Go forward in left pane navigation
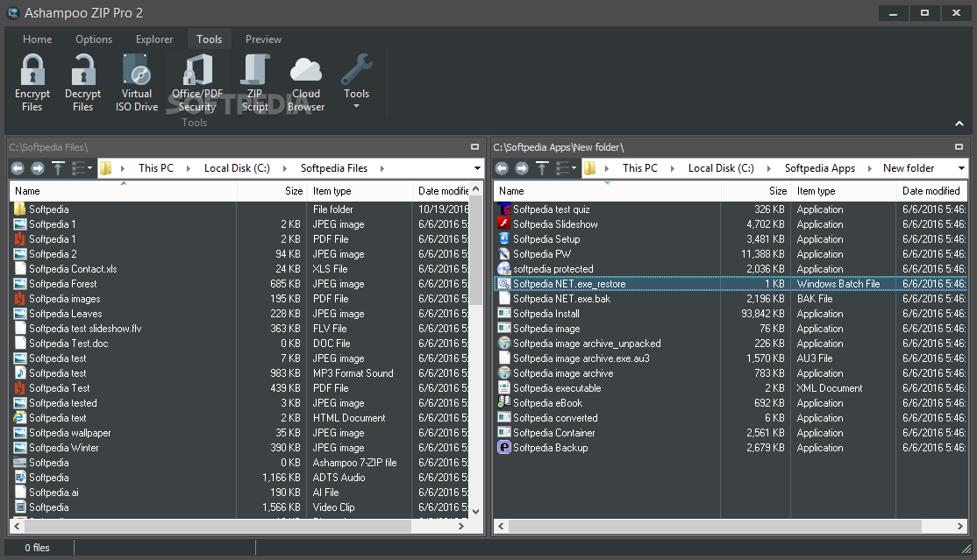The height and width of the screenshot is (560, 977). [x=38, y=168]
